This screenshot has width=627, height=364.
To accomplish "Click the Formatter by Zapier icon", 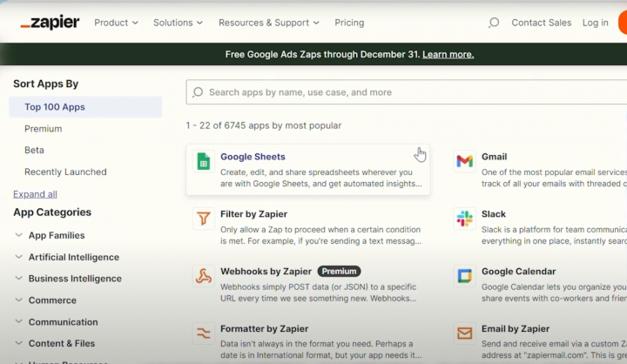I will pos(203,334).
